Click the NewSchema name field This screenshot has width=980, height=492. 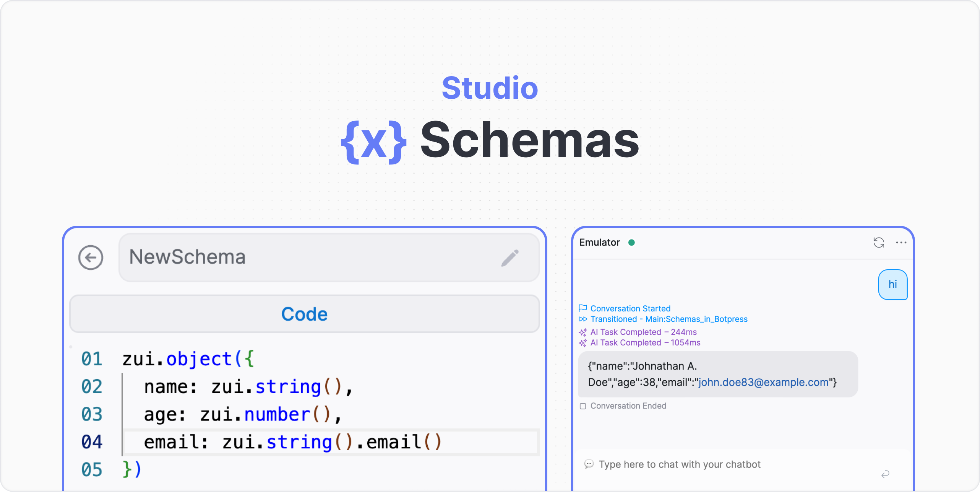click(329, 257)
